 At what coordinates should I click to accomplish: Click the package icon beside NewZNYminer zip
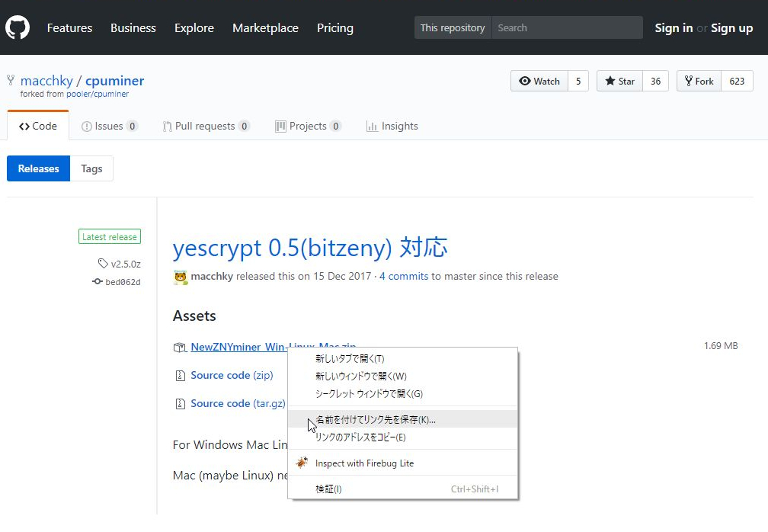coord(180,348)
